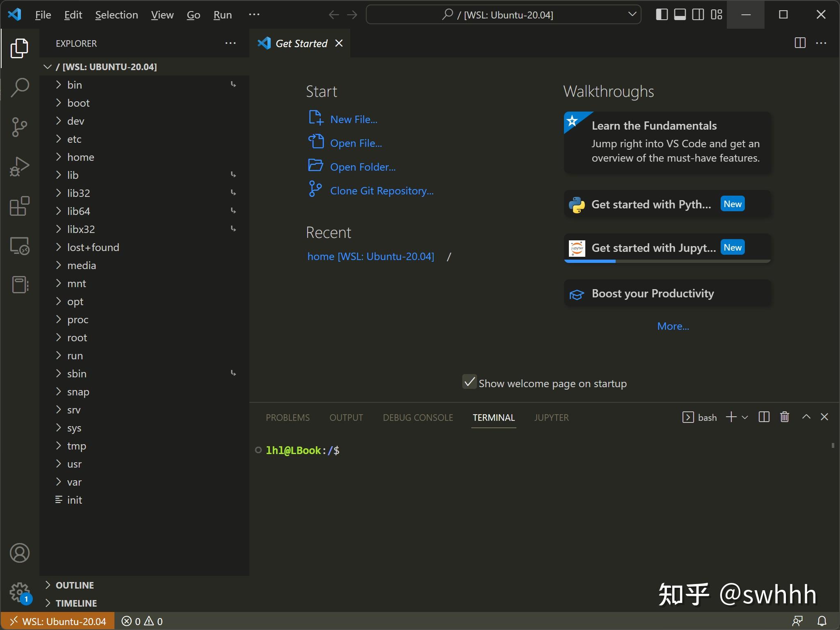Open the Manage gear icon

pyautogui.click(x=19, y=593)
